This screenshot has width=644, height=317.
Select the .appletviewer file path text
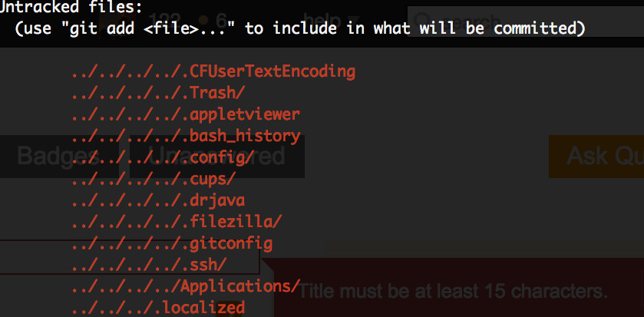point(185,114)
